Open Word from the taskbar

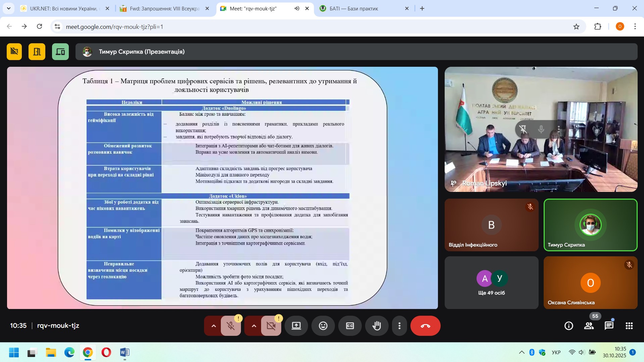(125, 352)
